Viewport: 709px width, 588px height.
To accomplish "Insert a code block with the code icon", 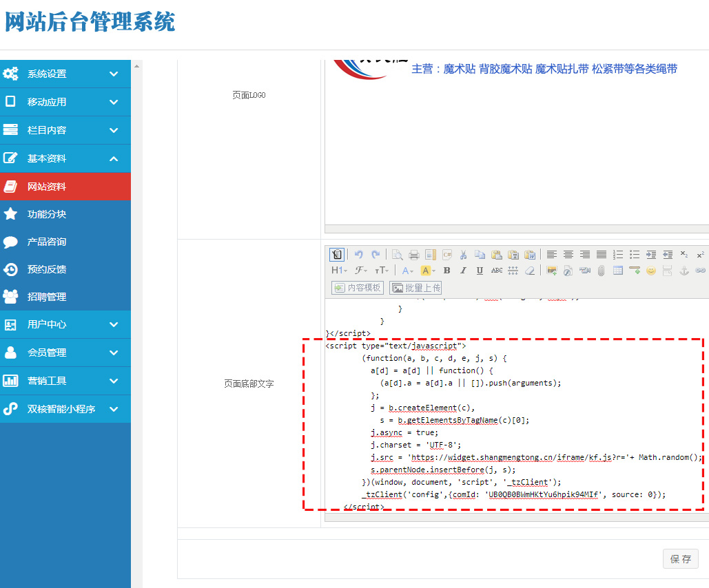I will coord(447,255).
